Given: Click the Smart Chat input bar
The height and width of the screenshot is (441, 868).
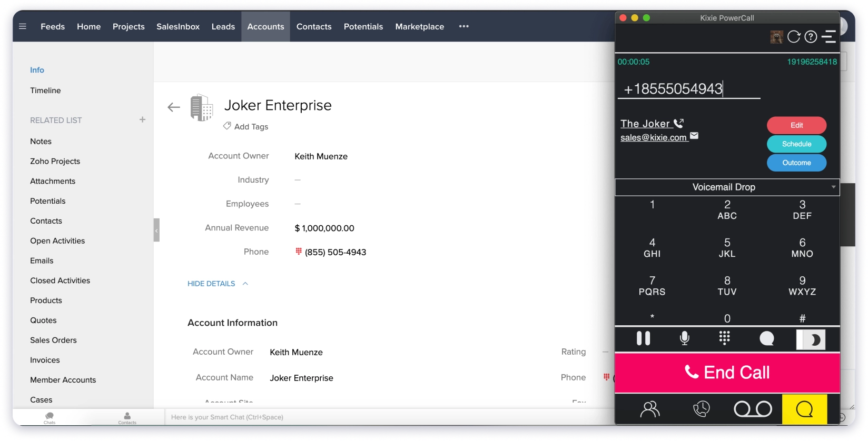Looking at the screenshot, I should (x=389, y=417).
